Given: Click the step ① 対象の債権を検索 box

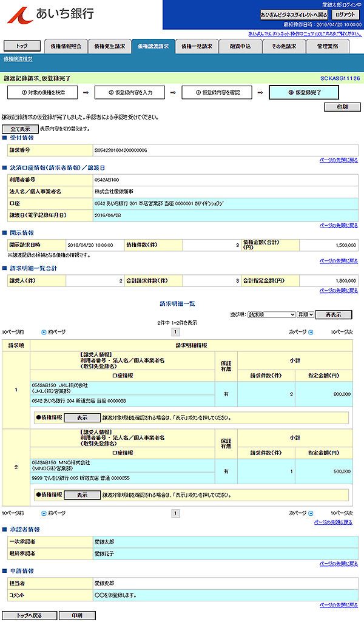Looking at the screenshot, I should 42,92.
